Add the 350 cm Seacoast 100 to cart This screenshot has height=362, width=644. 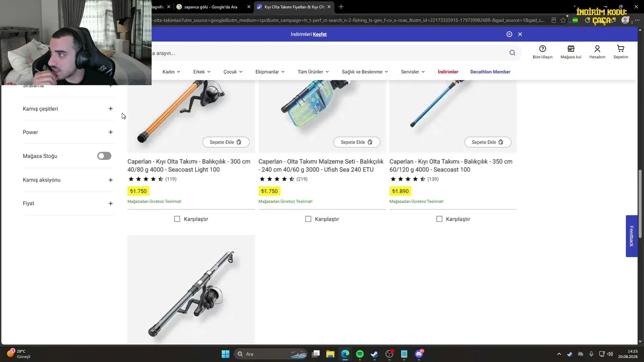(488, 142)
